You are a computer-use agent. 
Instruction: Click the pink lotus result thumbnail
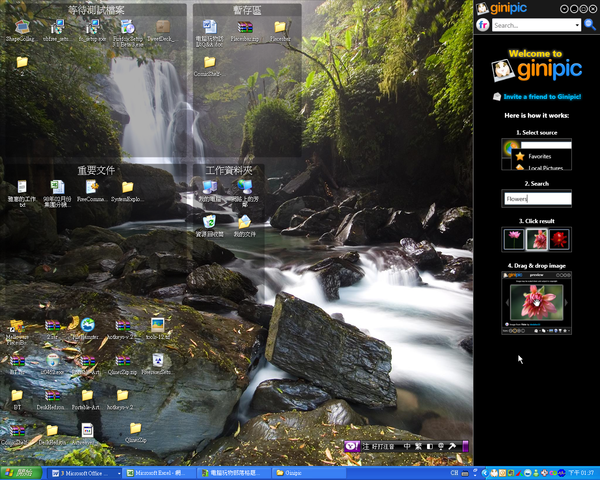(514, 239)
